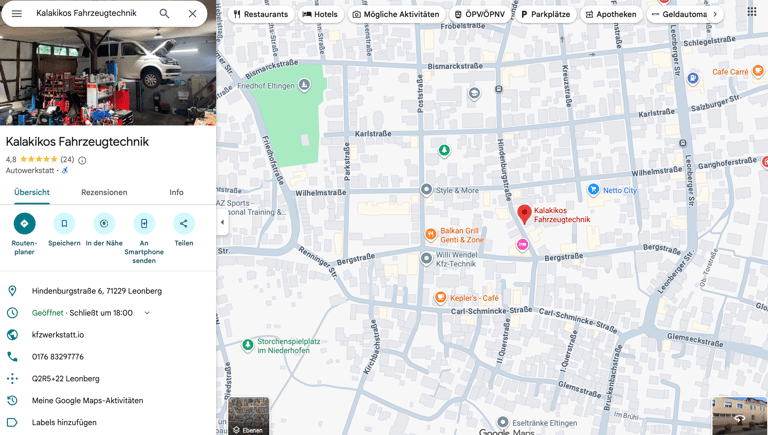
Task: Open the 24 reviews count link
Action: point(67,159)
